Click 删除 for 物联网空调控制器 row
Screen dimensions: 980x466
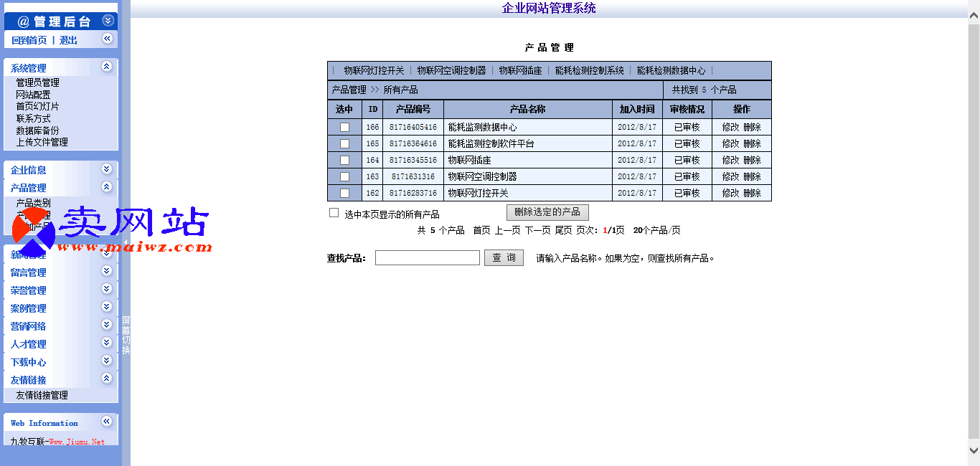point(752,177)
